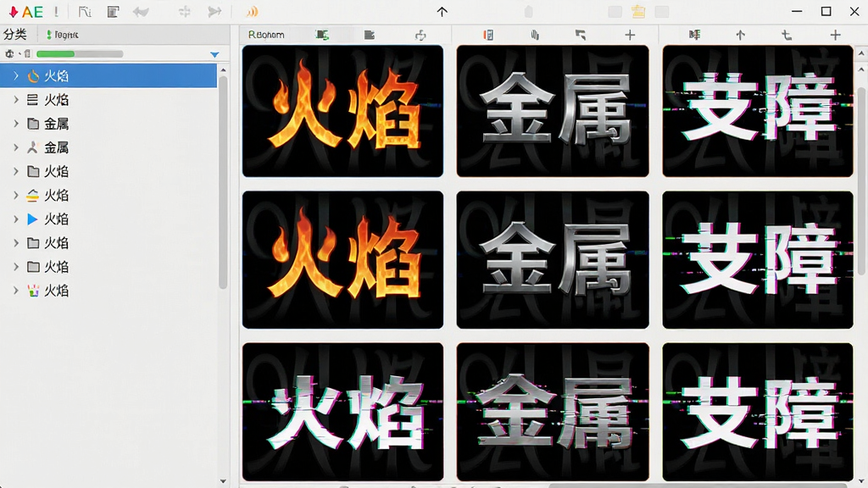Image resolution: width=868 pixels, height=488 pixels.
Task: Click the dark folder icon in the gallery toolbar
Action: pyautogui.click(x=370, y=35)
